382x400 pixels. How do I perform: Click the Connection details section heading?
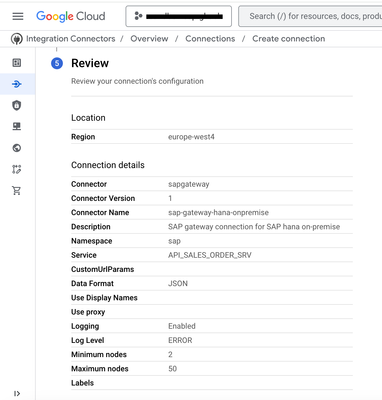click(108, 165)
